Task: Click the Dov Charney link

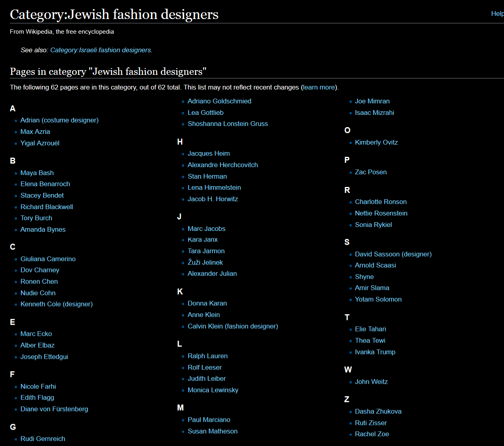Action: click(40, 270)
